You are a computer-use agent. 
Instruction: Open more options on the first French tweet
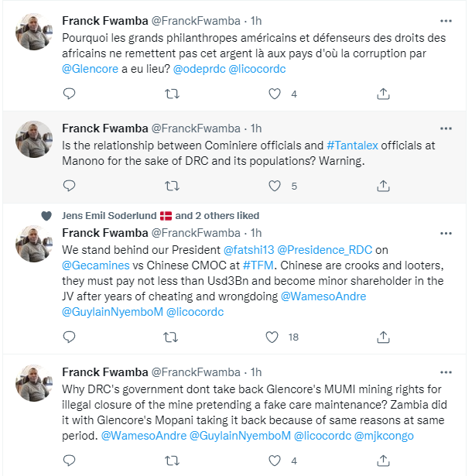446,21
